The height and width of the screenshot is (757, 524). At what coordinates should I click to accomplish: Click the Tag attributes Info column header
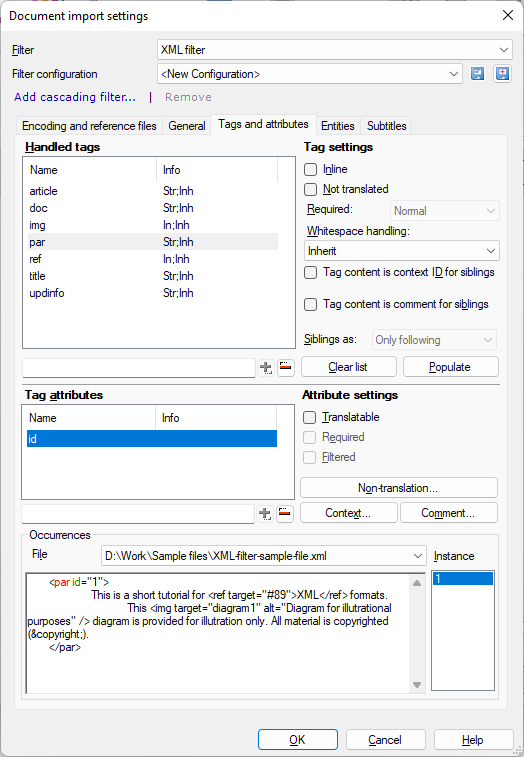(216, 418)
